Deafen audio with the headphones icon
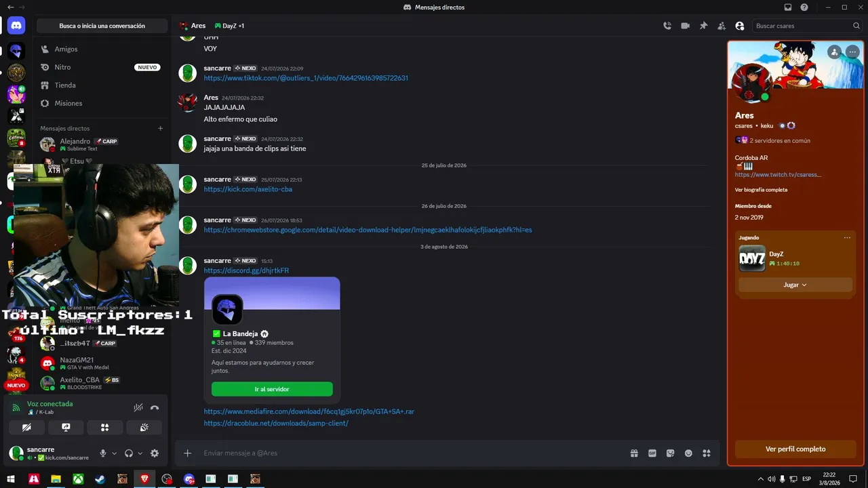Viewport: 868px width, 488px height. [129, 453]
